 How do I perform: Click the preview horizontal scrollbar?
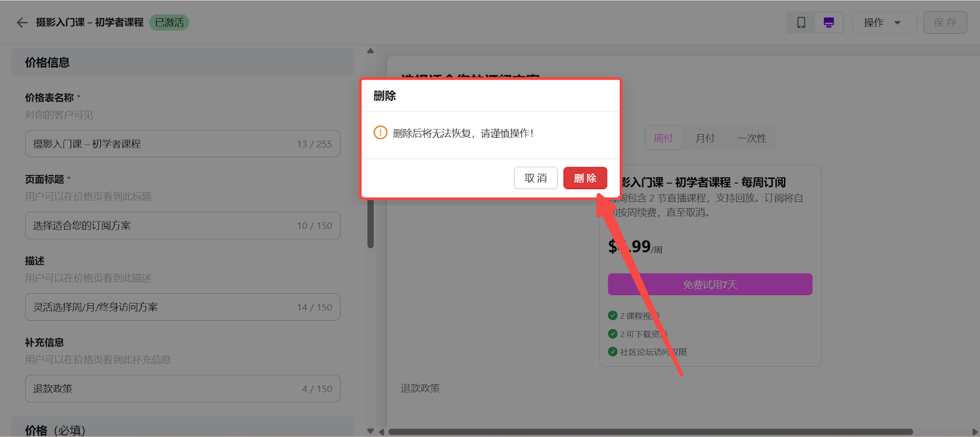(x=649, y=431)
